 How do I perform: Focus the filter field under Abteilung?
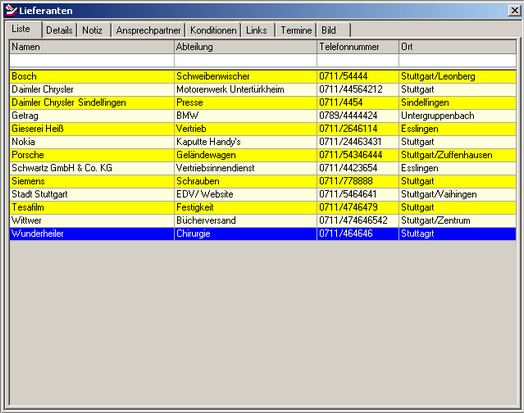click(245, 60)
